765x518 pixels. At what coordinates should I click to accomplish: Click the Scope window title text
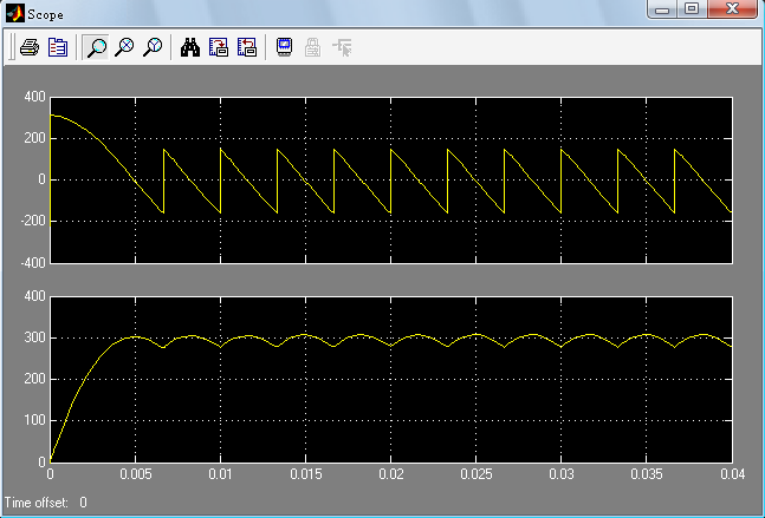click(x=45, y=15)
